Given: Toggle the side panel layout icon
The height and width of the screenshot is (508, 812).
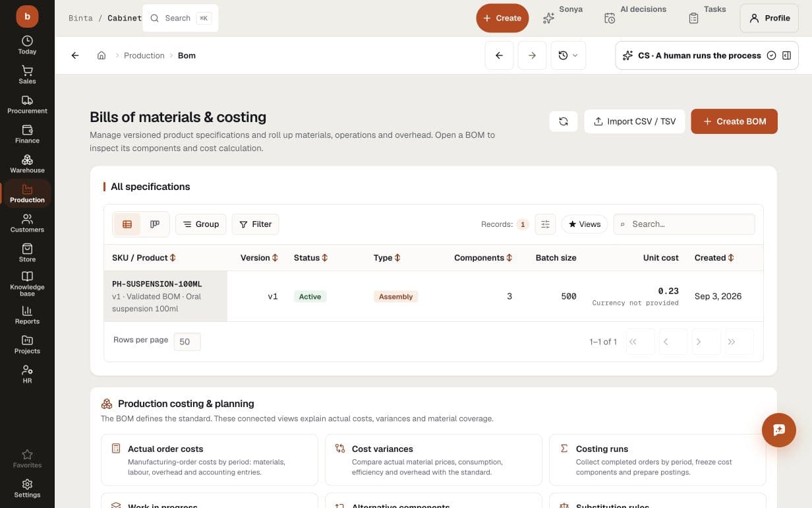Looking at the screenshot, I should (786, 55).
